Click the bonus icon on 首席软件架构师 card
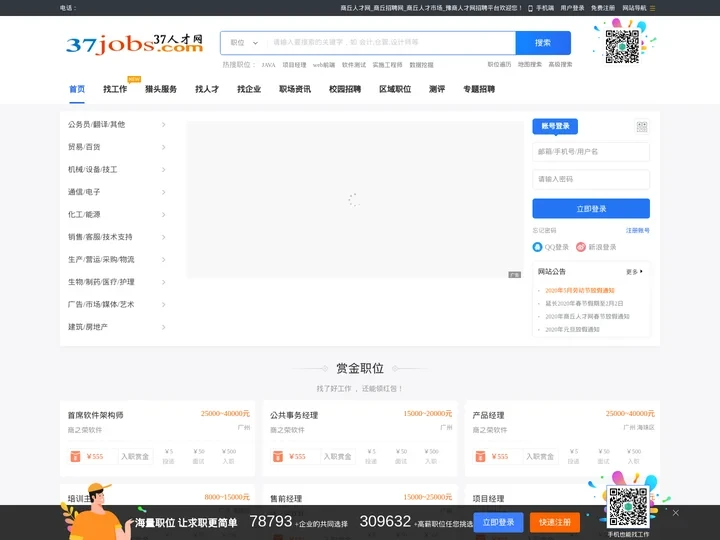The image size is (720, 540). click(x=75, y=456)
